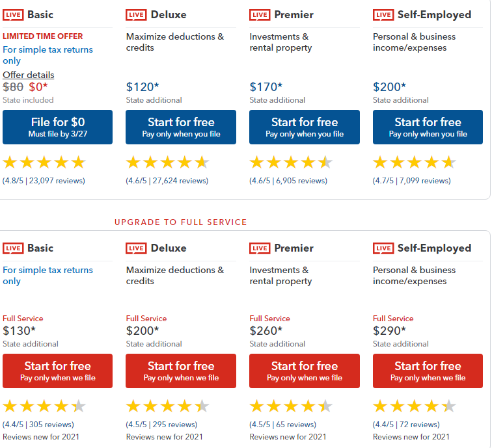Screen dimensions: 492x448
Task: Click LIVE badge on top Basic plan
Action: tap(13, 15)
